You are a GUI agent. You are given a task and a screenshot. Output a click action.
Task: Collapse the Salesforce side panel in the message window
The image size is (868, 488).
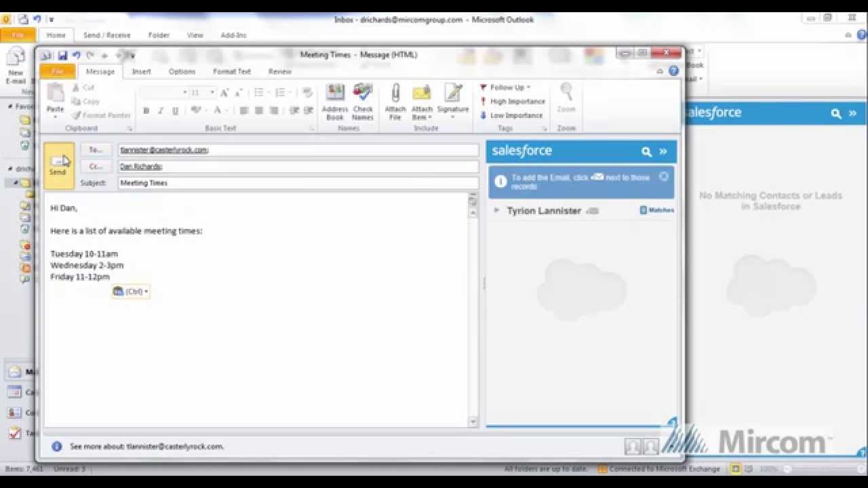663,152
